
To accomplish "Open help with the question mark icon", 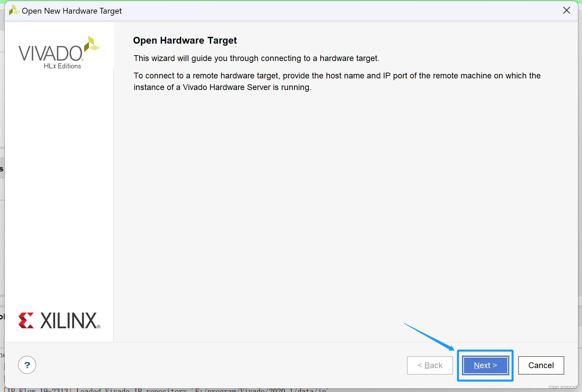I will (27, 365).
